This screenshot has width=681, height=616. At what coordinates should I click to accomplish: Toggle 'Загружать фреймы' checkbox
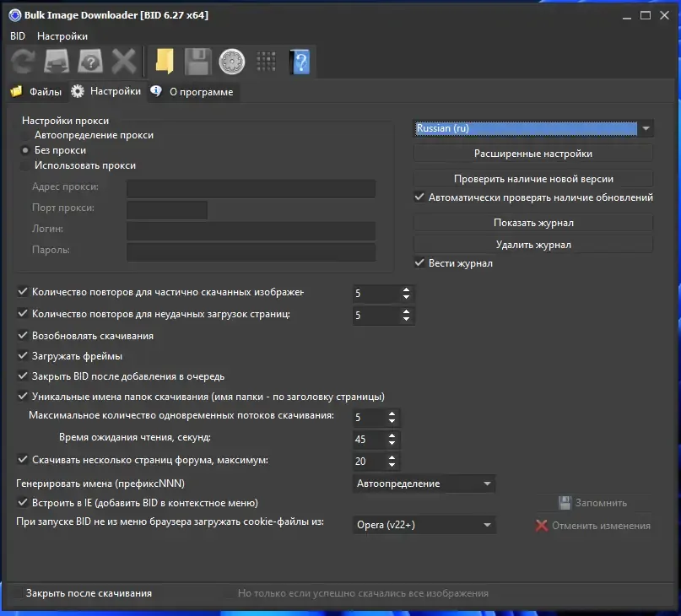click(x=23, y=356)
